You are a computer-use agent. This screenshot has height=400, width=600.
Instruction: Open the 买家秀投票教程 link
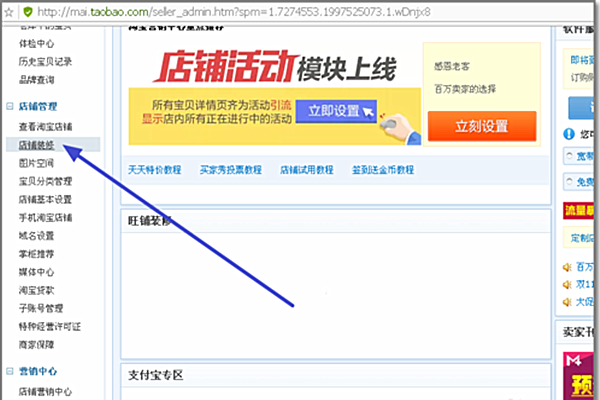(231, 170)
